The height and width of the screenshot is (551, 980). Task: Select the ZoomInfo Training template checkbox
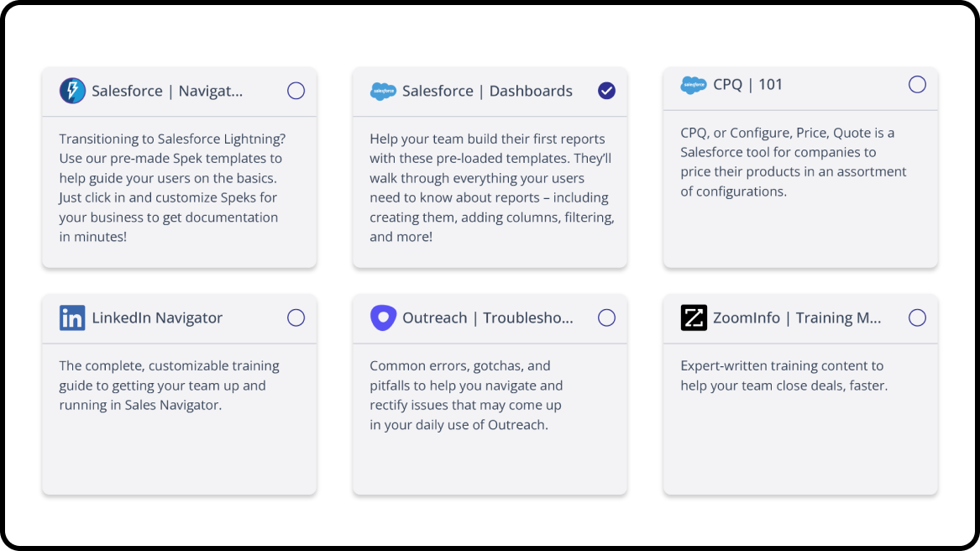pyautogui.click(x=917, y=317)
